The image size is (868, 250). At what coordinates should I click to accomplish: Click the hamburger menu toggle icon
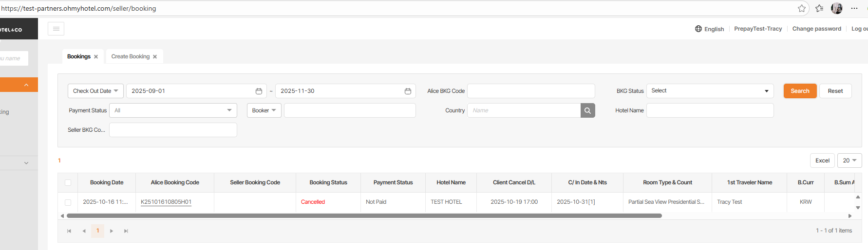click(x=56, y=29)
